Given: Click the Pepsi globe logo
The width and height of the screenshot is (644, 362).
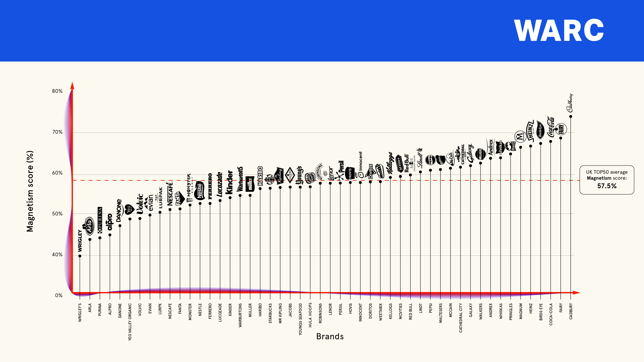Looking at the screenshot, I should point(431,160).
